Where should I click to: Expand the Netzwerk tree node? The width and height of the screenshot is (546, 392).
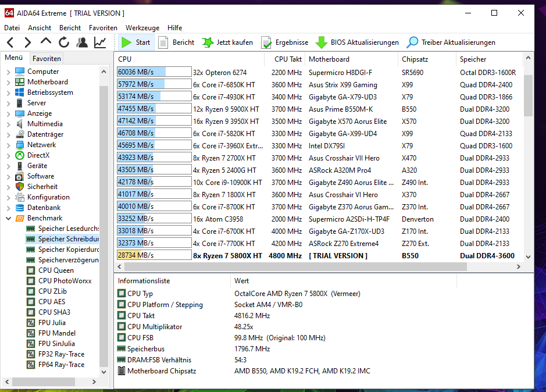pos(8,145)
